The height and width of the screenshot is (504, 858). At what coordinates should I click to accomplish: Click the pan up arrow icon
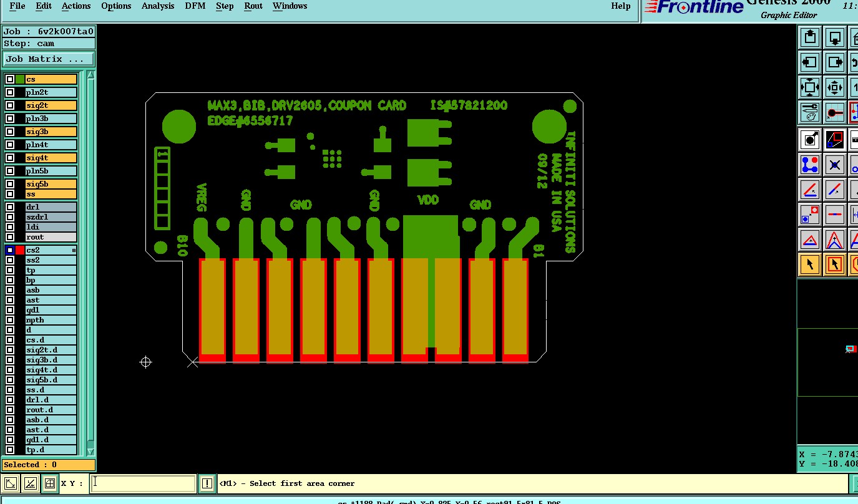coord(810,37)
